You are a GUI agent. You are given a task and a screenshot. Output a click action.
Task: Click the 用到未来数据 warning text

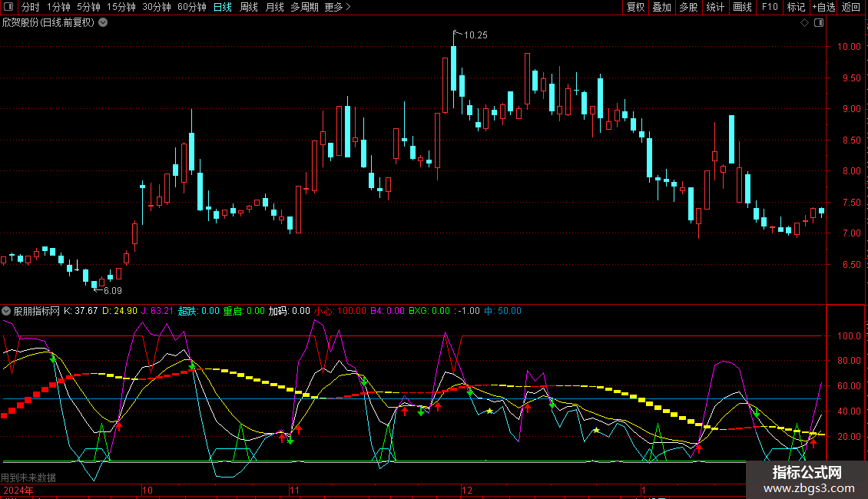click(x=28, y=478)
